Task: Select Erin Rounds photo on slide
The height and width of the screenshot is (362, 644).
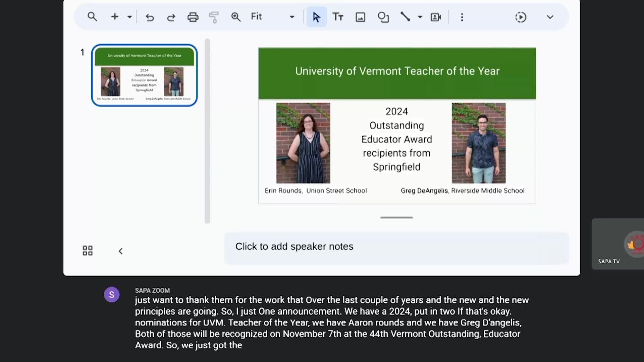Action: [303, 143]
